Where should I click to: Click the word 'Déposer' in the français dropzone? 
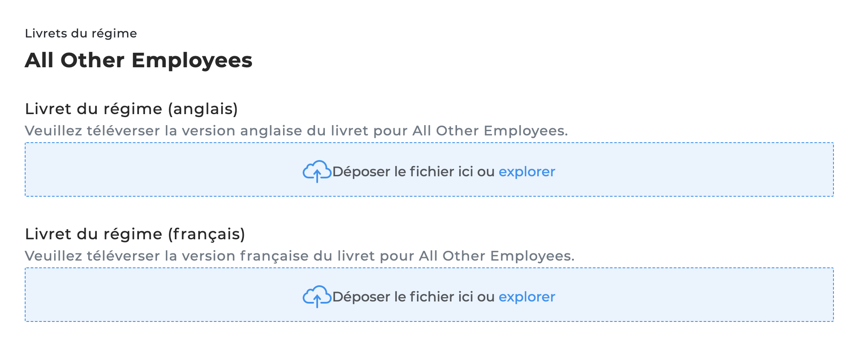pos(362,297)
